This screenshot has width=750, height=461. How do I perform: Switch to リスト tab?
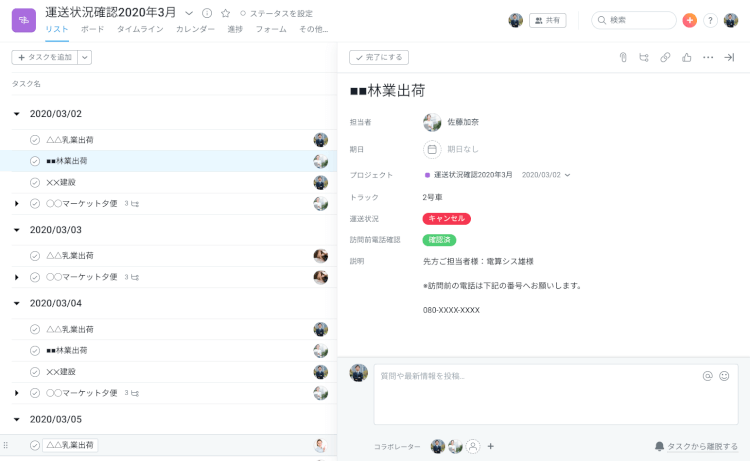57,29
